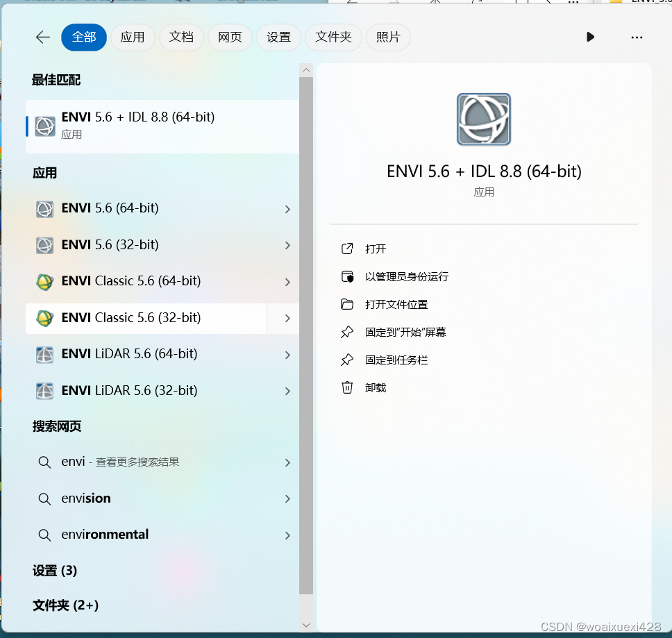The image size is (672, 638).
Task: Click the ENVI 5.6 (32-bit) app icon
Action: (44, 246)
